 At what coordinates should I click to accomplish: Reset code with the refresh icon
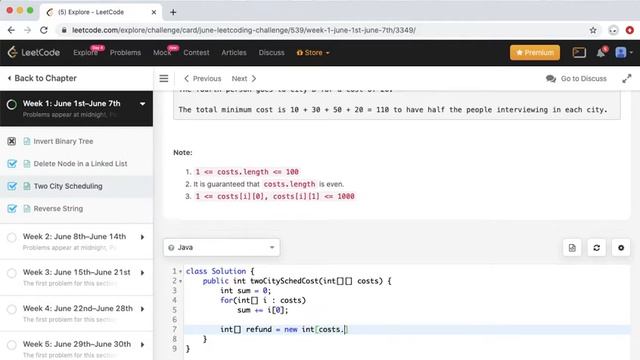pos(596,247)
